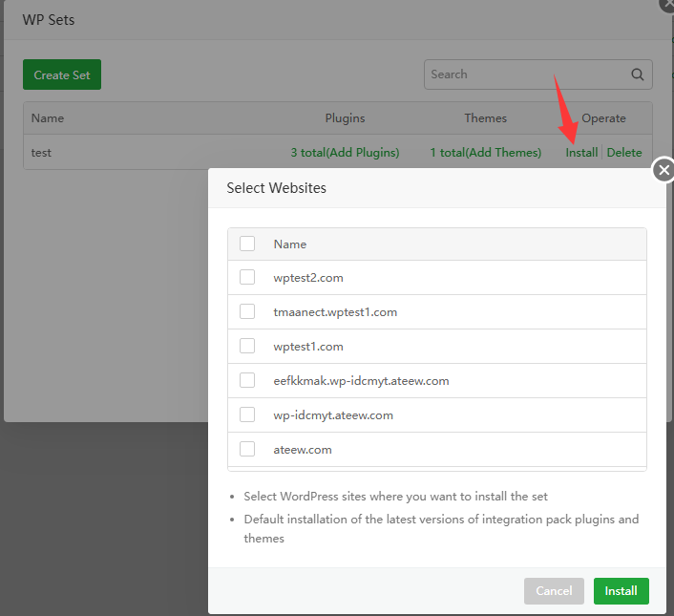This screenshot has width=674, height=616.
Task: Close the WP Sets window
Action: click(x=667, y=4)
